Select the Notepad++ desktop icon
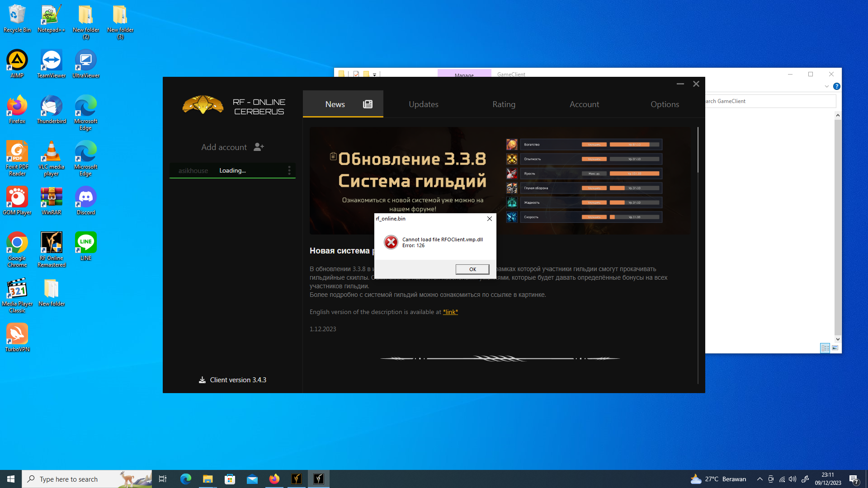Image resolution: width=868 pixels, height=488 pixels. coord(51,19)
